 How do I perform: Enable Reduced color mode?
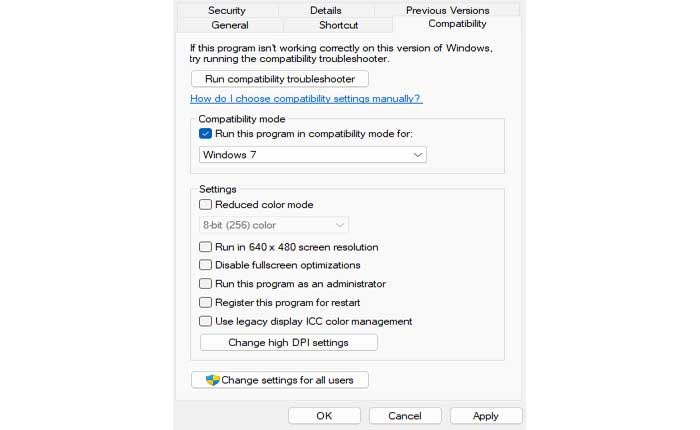[x=206, y=205]
